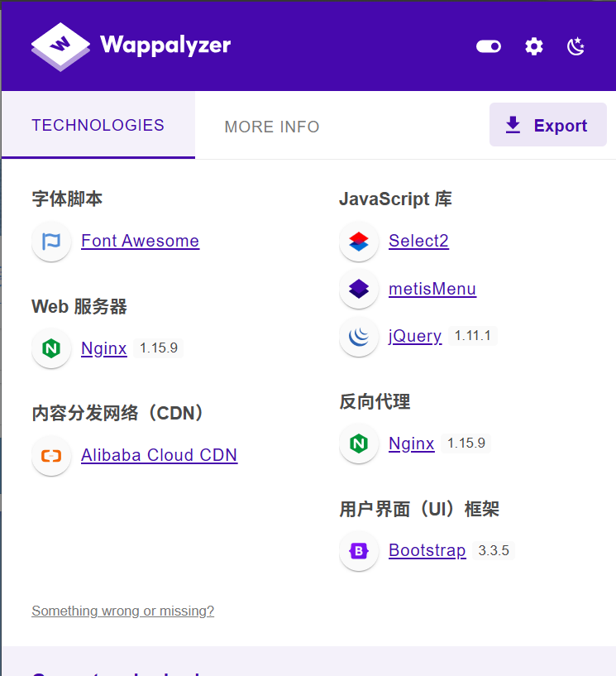Click Something wrong or missing link

click(122, 611)
